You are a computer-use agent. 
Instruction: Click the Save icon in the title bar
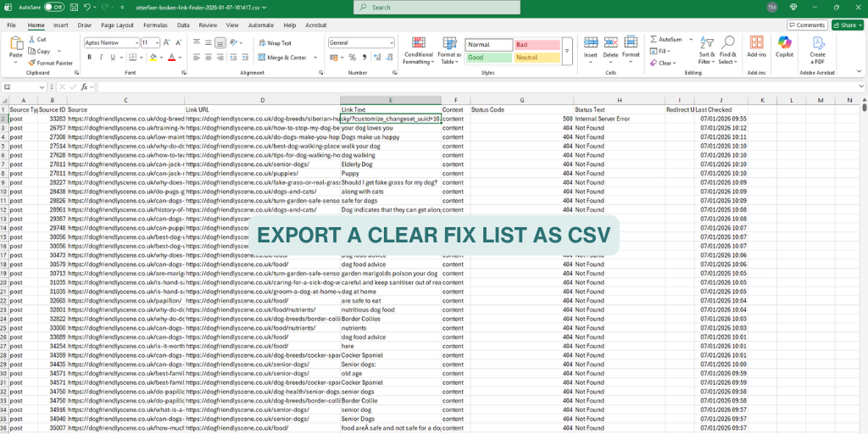(x=75, y=8)
